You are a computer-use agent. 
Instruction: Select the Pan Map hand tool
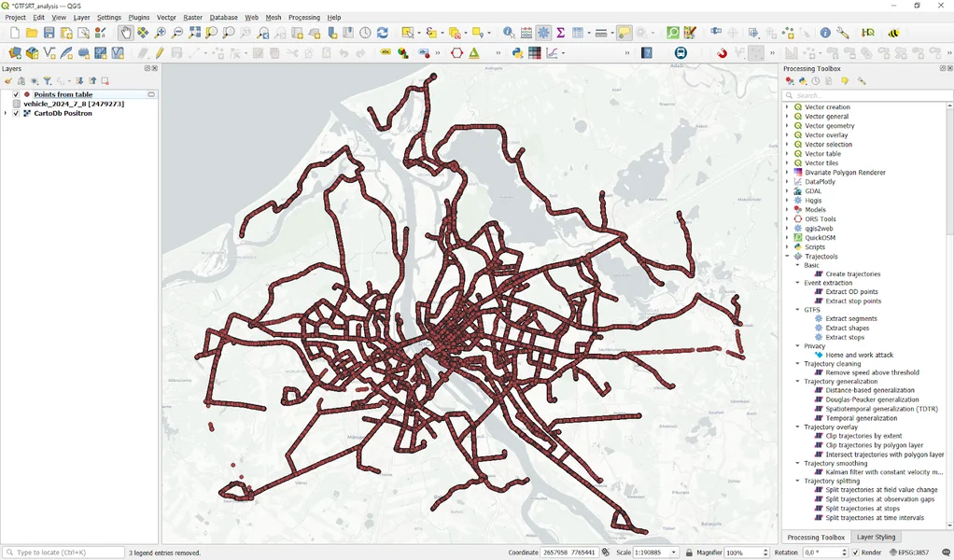tap(126, 33)
